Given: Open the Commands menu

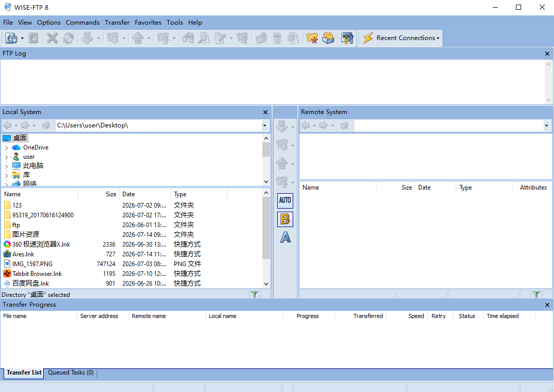Looking at the screenshot, I should (83, 22).
